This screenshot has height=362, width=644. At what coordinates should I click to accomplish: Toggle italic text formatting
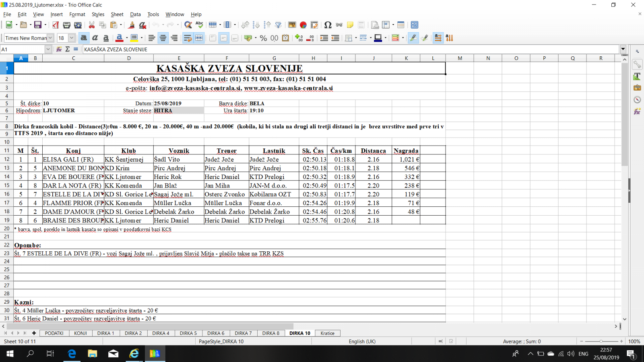point(95,38)
